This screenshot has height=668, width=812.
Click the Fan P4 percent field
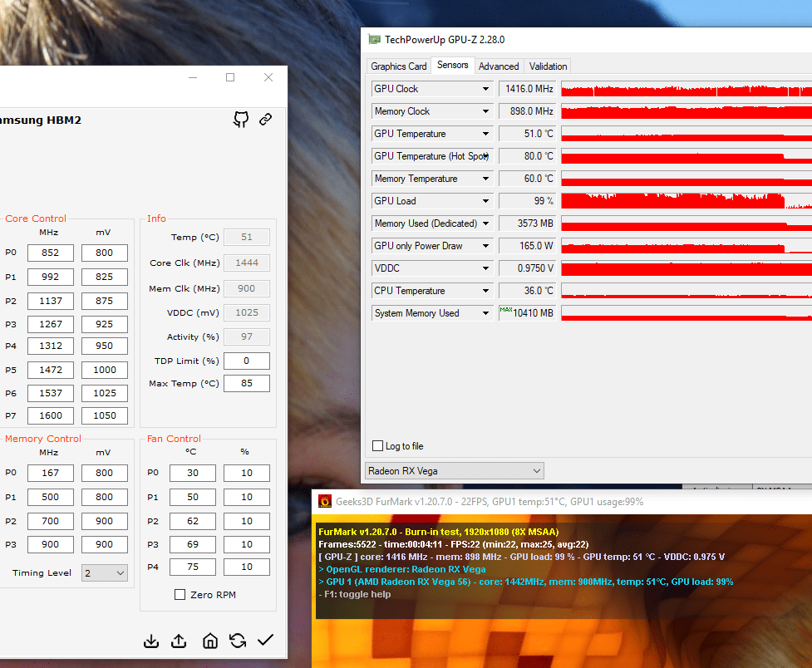point(247,567)
